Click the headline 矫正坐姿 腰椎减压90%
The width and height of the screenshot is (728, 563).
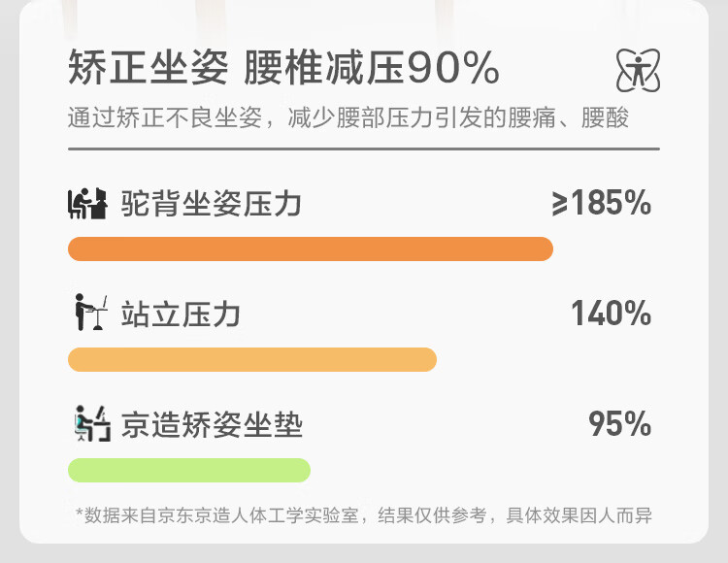283,68
